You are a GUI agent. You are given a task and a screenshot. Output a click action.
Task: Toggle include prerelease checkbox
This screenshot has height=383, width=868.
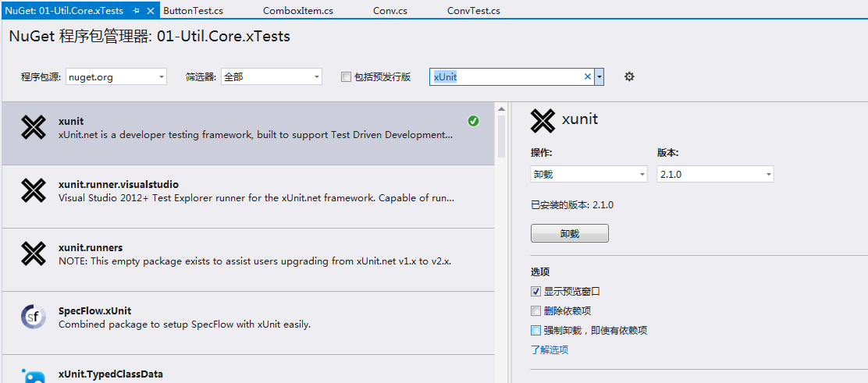point(346,77)
